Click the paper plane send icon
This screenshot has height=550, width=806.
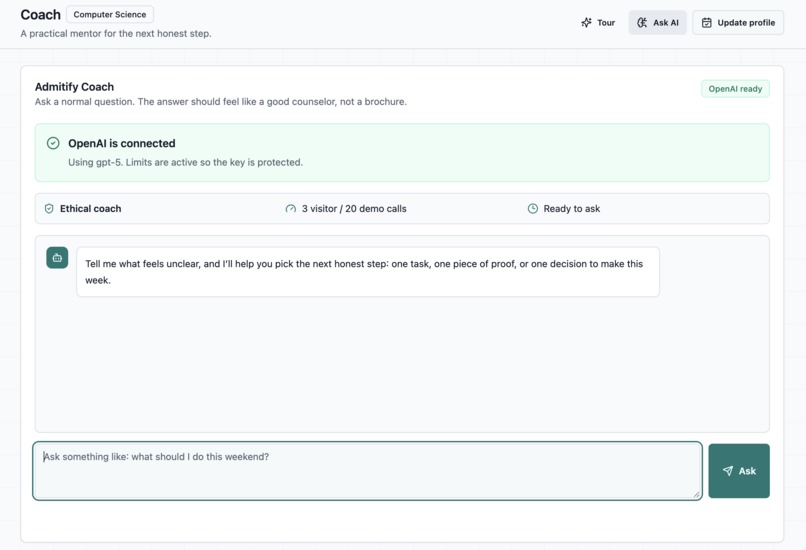click(x=728, y=471)
